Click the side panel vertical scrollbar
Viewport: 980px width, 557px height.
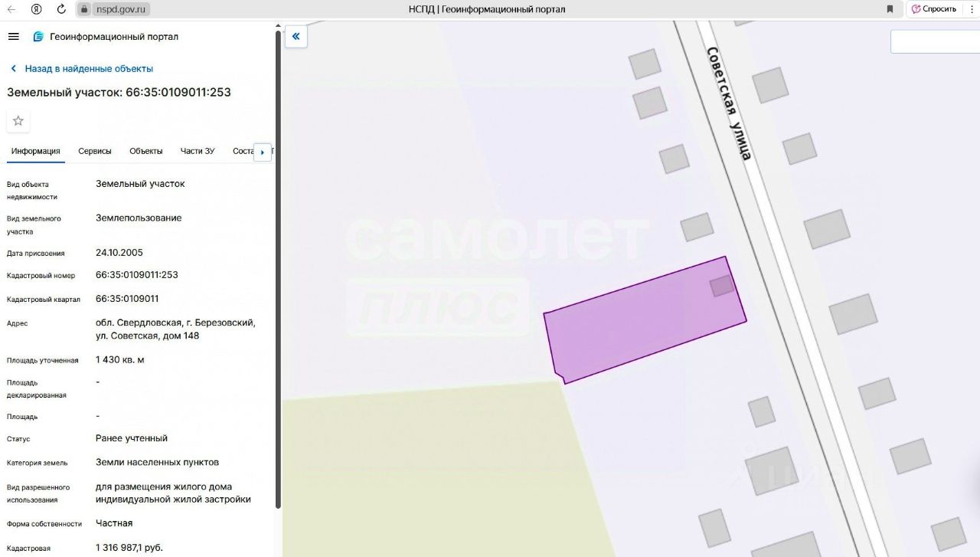coord(278,268)
